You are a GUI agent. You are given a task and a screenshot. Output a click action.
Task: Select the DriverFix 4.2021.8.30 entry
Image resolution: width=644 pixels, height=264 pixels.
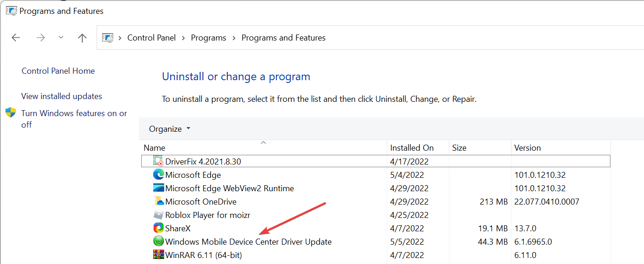click(x=376, y=162)
